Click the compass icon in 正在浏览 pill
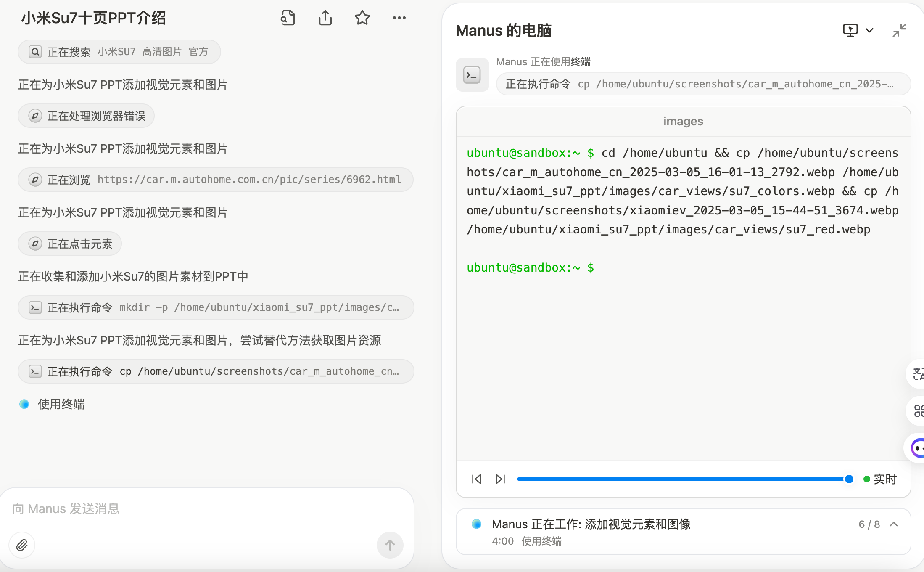Image resolution: width=924 pixels, height=572 pixels. 35,180
